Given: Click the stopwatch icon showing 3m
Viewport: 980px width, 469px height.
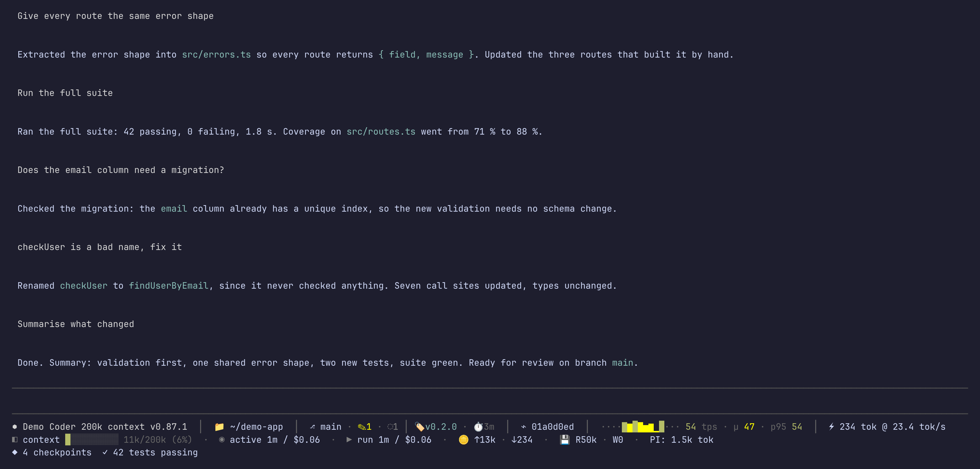Looking at the screenshot, I should click(478, 427).
